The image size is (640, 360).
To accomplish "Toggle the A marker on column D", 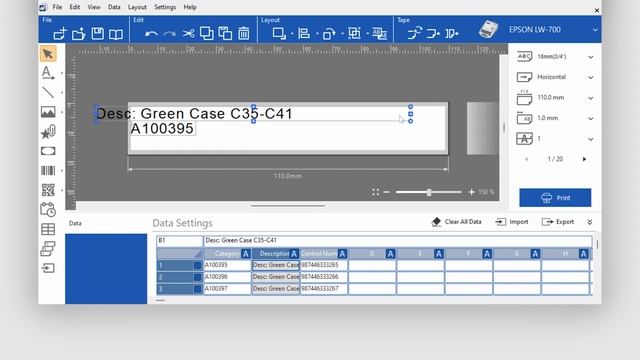I will coord(391,254).
